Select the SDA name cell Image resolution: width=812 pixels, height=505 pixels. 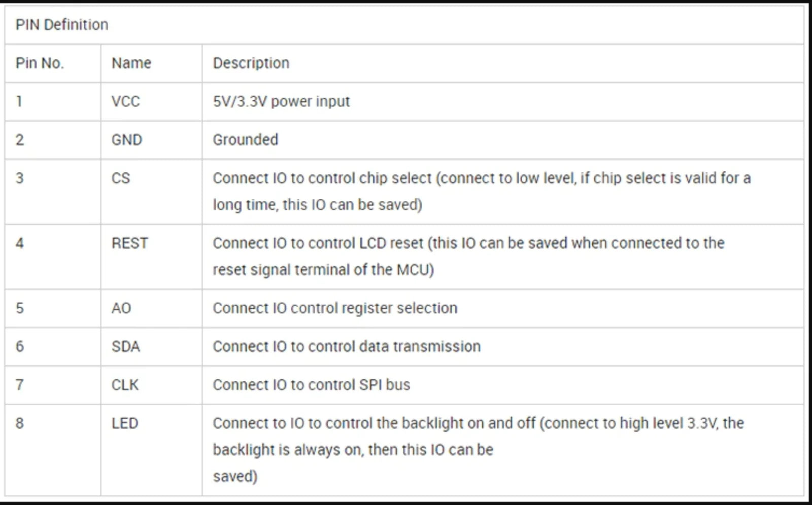click(126, 346)
